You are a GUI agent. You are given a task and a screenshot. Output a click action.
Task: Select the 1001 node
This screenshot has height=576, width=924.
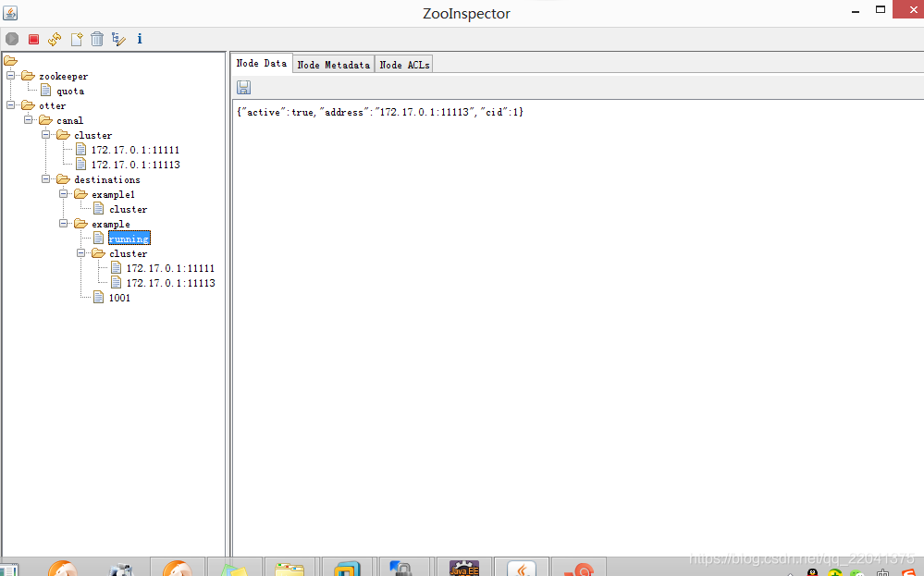click(x=119, y=298)
